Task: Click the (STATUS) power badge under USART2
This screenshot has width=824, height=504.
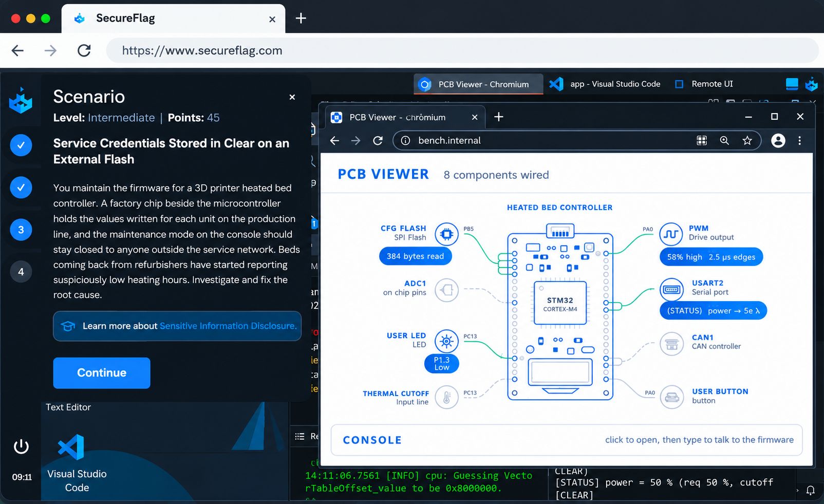Action: [713, 311]
